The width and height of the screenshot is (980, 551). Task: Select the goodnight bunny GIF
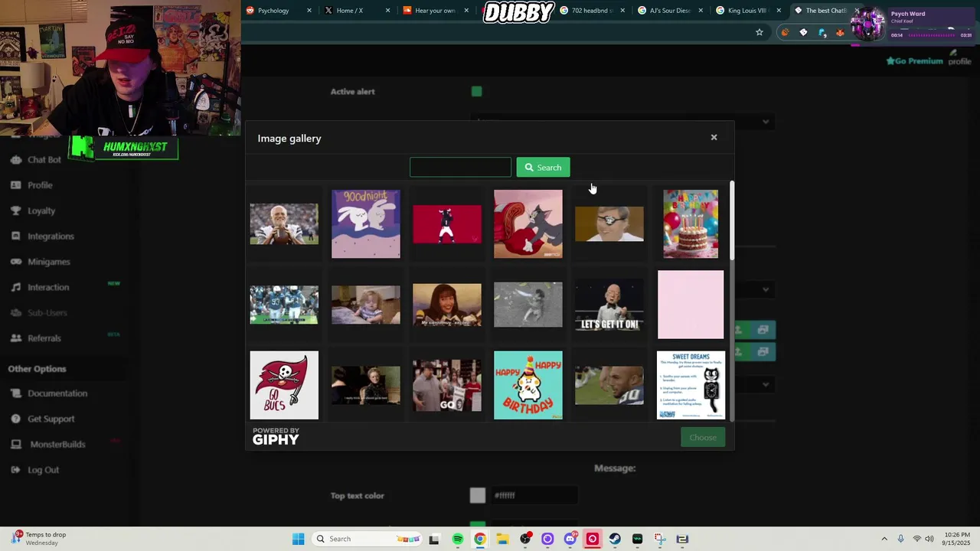[x=366, y=224]
